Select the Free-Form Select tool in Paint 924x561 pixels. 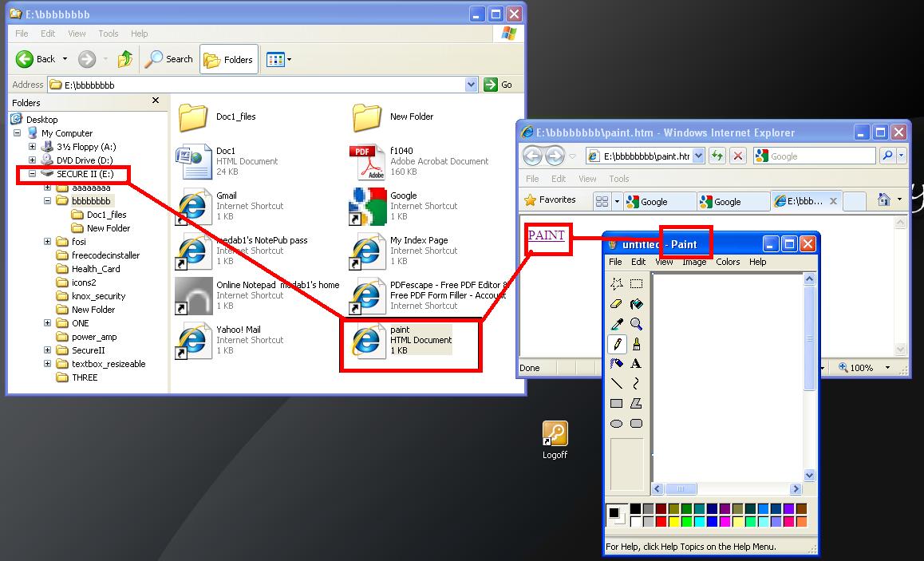click(x=616, y=284)
